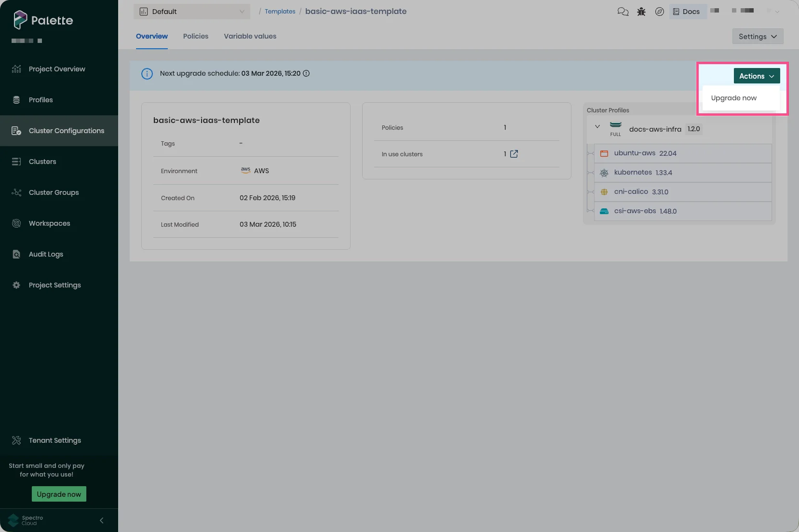Image resolution: width=799 pixels, height=532 pixels.
Task: Open the Default project selector dropdown
Action: [x=192, y=11]
